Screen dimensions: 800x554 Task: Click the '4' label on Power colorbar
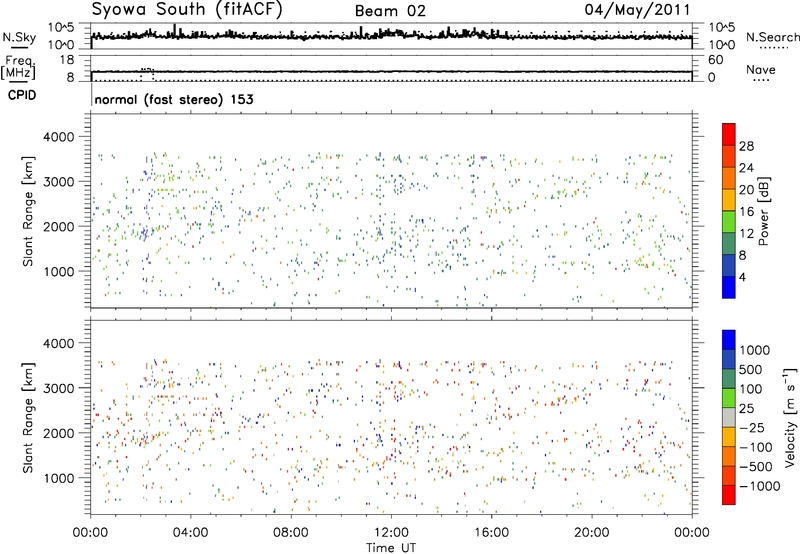(x=743, y=277)
